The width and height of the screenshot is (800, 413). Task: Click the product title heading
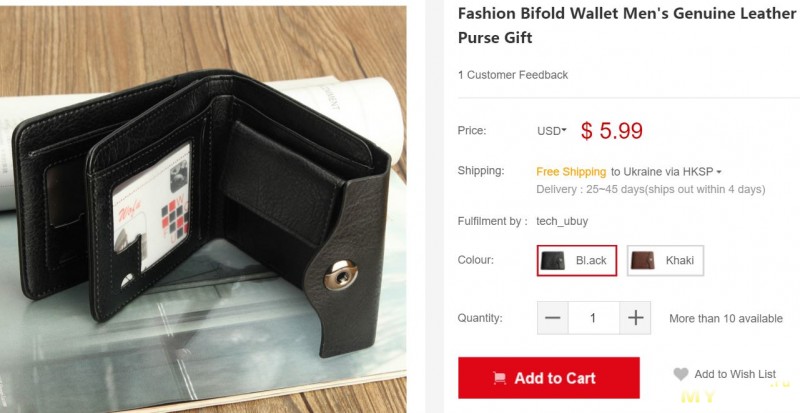(x=627, y=26)
